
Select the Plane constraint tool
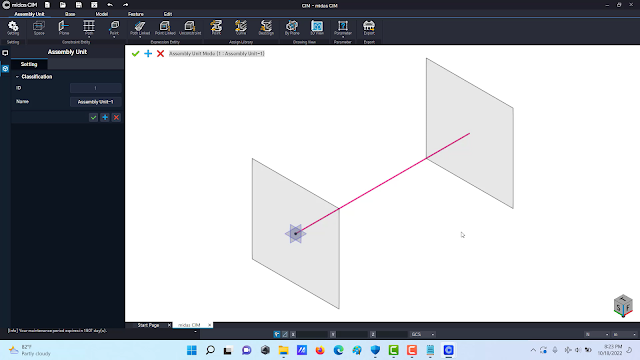[64, 28]
